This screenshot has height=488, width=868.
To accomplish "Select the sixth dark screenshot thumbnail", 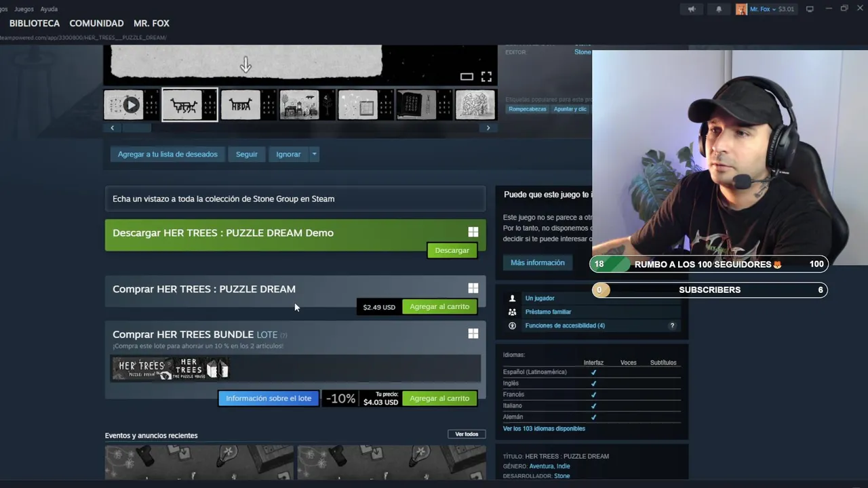I will (x=424, y=105).
